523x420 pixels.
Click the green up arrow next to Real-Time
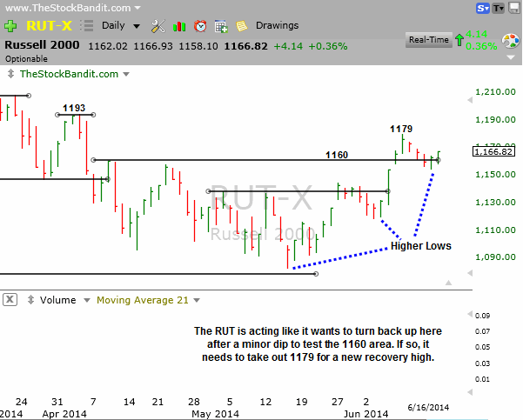click(x=459, y=40)
